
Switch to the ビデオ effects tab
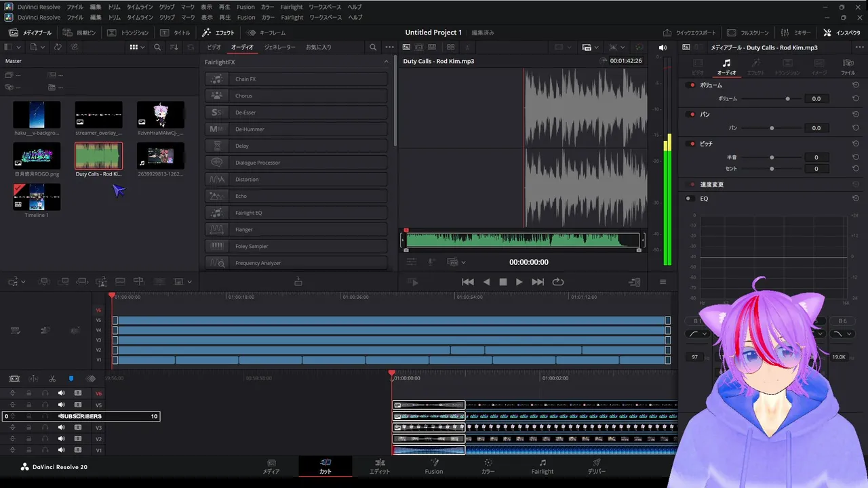[214, 47]
